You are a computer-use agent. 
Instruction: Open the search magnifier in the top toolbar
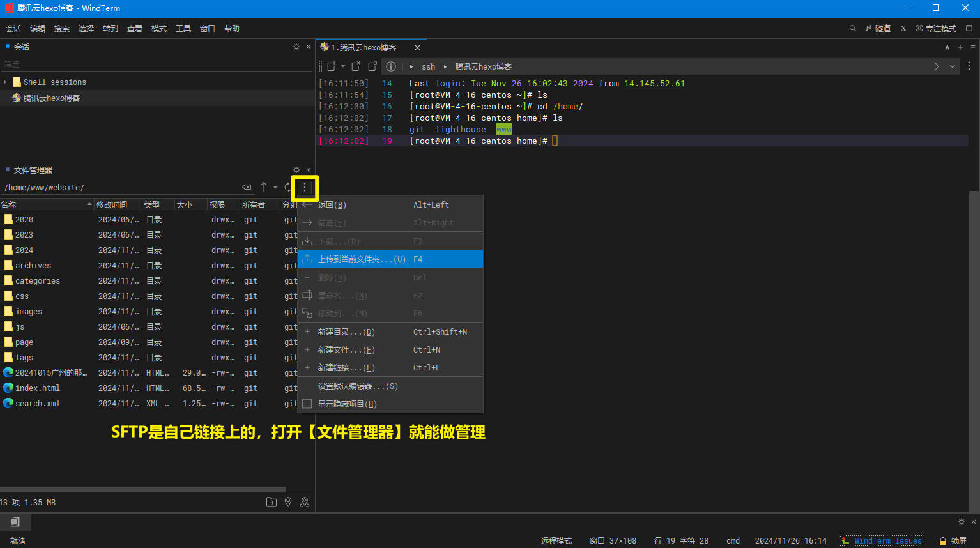[852, 28]
